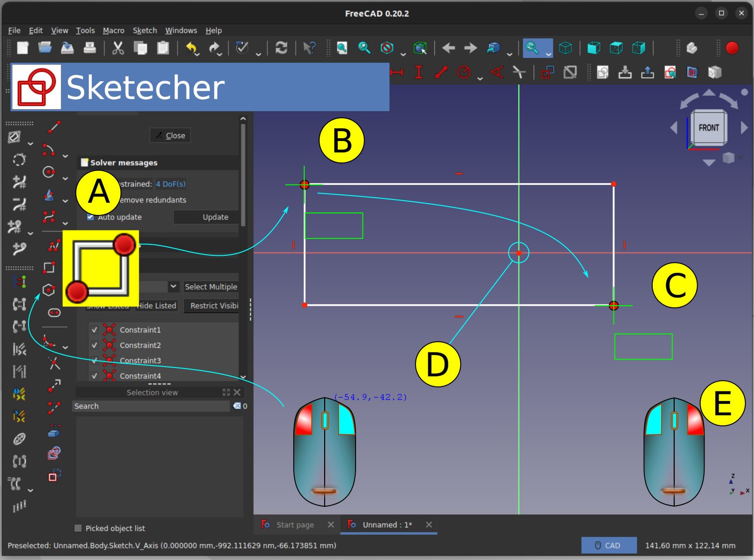Screen dimensions: 754x560
Task: Click the Fit All zoom icon
Action: (x=342, y=48)
